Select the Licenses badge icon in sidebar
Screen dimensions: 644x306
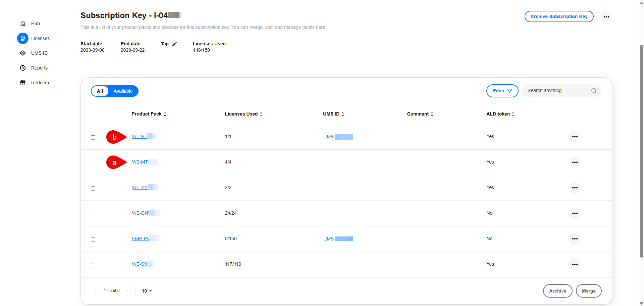click(23, 38)
